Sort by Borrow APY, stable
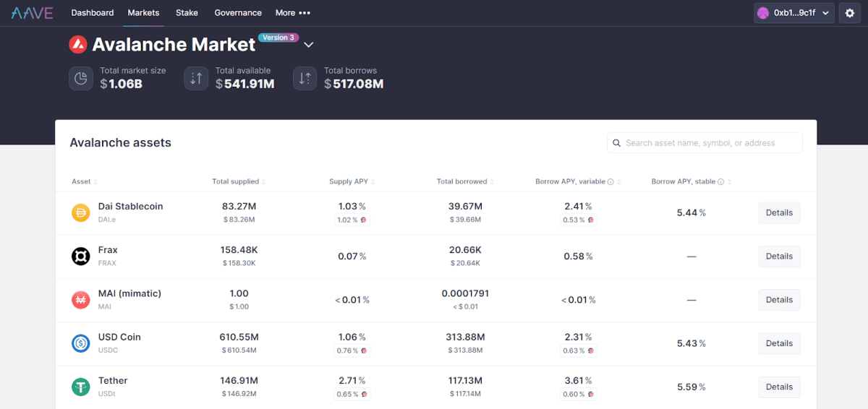 pyautogui.click(x=691, y=181)
